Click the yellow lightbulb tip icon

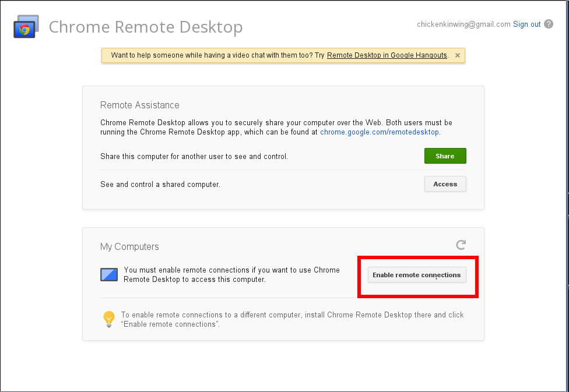click(x=109, y=319)
